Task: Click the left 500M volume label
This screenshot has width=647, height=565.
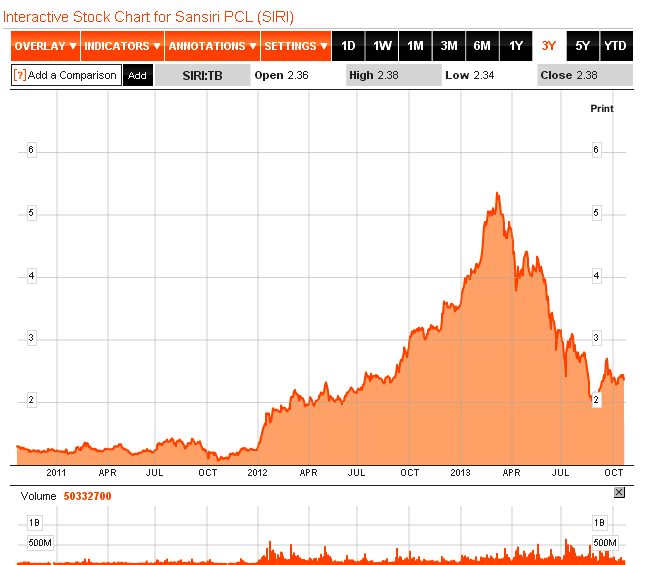Action: coord(40,543)
